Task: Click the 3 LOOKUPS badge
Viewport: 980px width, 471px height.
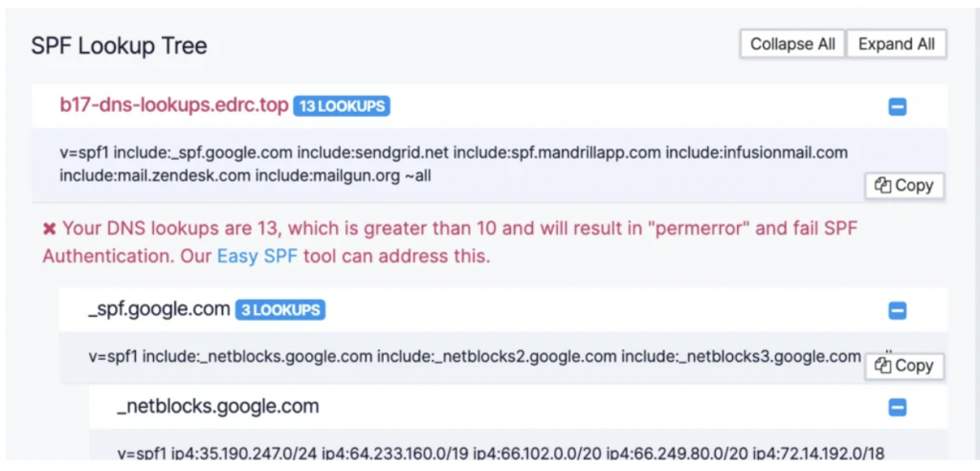Action: pyautogui.click(x=280, y=309)
